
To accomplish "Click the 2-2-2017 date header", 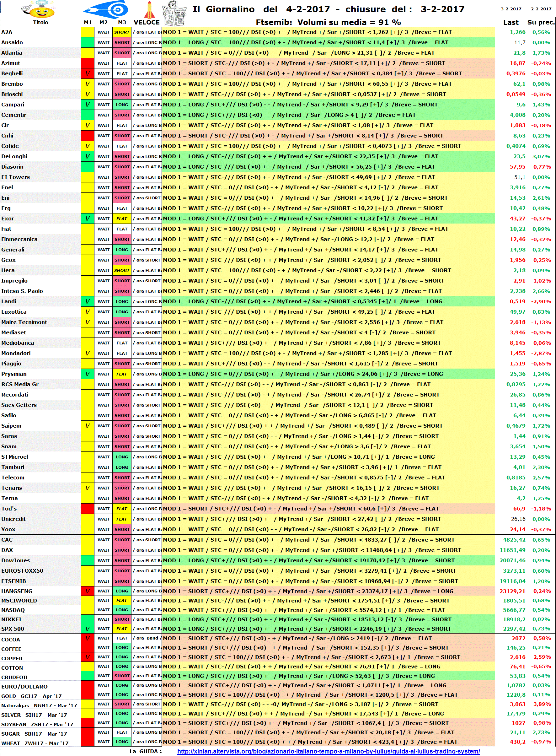I will point(541,9).
